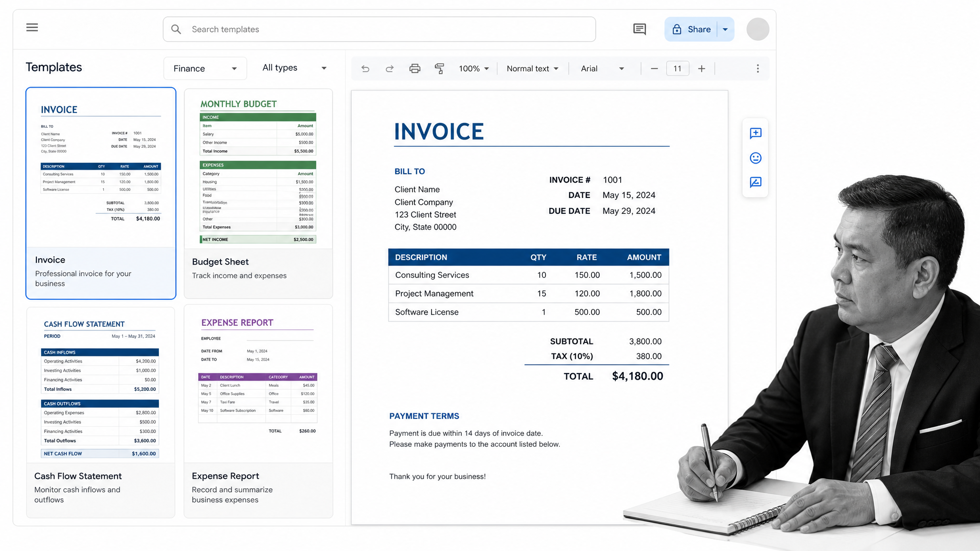This screenshot has height=551, width=980.
Task: Click invoice number 1001
Action: click(612, 180)
